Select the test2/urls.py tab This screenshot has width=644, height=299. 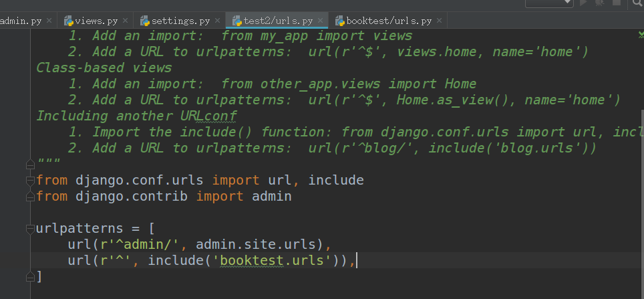coord(278,21)
